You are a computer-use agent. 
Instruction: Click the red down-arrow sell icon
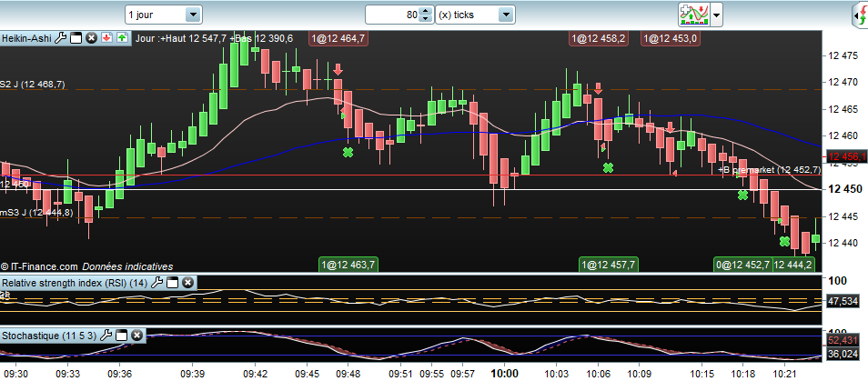click(x=106, y=38)
